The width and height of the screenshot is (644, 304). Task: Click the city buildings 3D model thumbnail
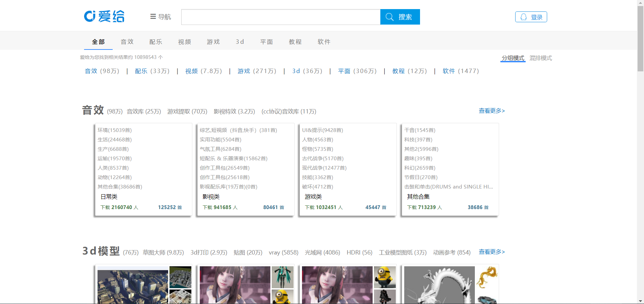pos(132,284)
